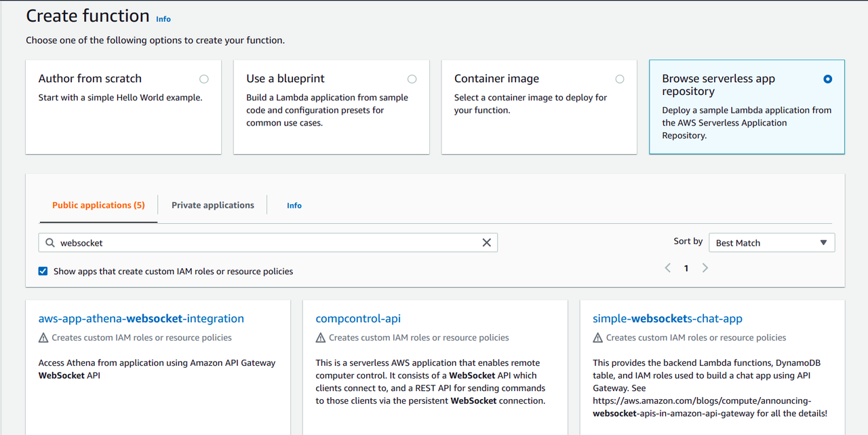Go to previous results page arrow
Viewport: 868px width, 435px height.
pos(668,268)
